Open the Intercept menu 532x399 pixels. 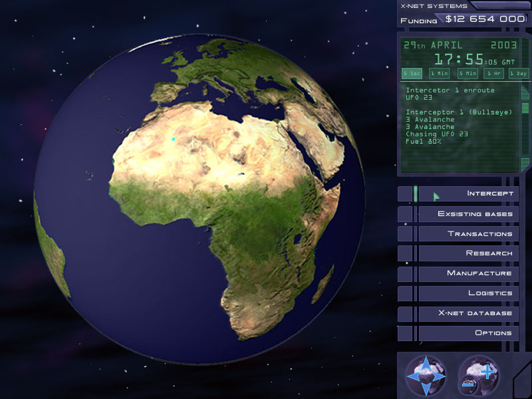click(469, 194)
